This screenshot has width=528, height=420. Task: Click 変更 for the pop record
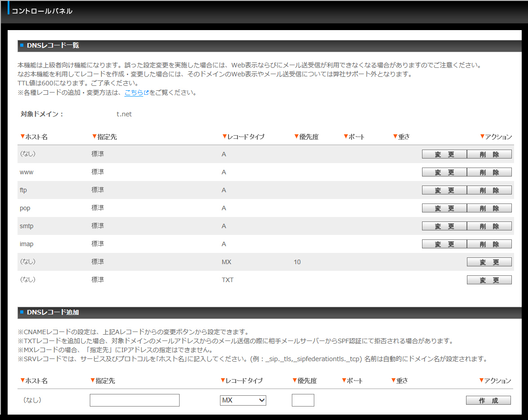pos(444,208)
